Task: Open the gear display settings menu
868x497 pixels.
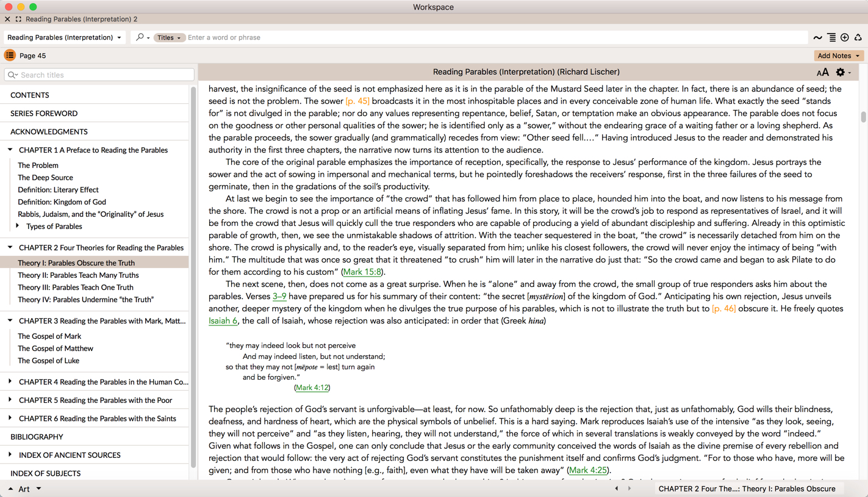Action: [x=841, y=73]
